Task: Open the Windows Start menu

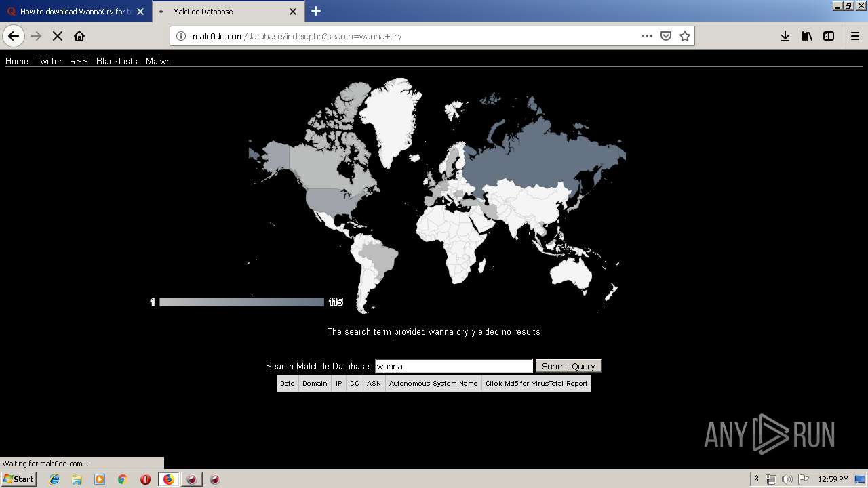Action: point(18,479)
